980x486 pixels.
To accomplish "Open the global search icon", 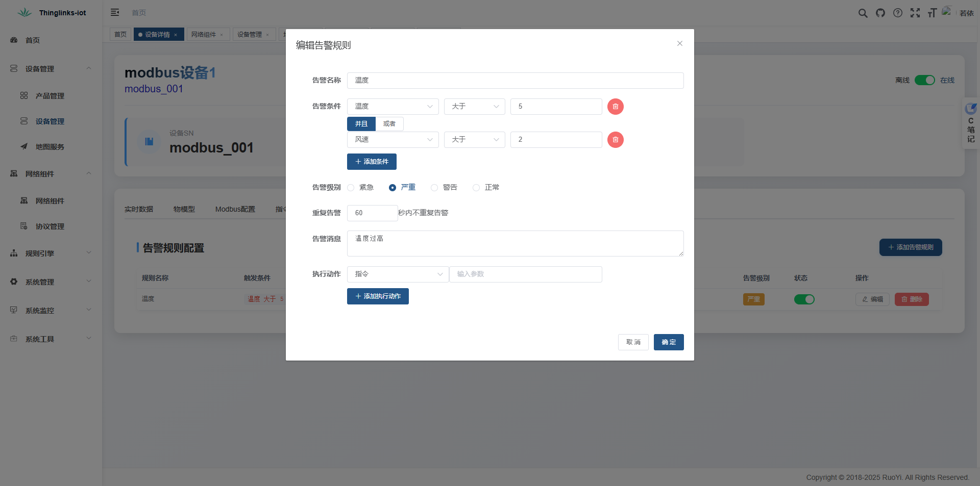I will pyautogui.click(x=863, y=13).
